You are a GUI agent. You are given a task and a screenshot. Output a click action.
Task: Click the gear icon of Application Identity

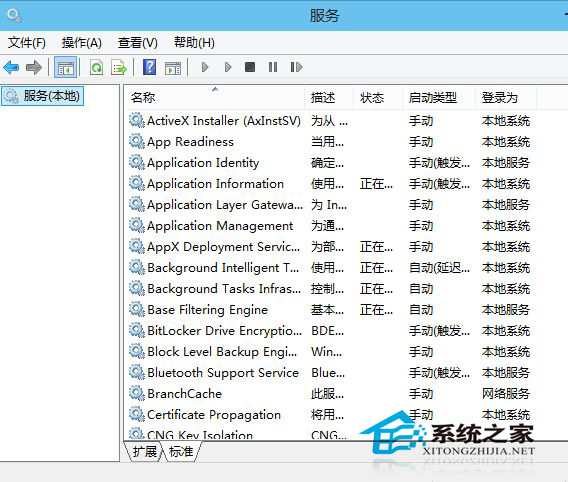click(x=137, y=162)
